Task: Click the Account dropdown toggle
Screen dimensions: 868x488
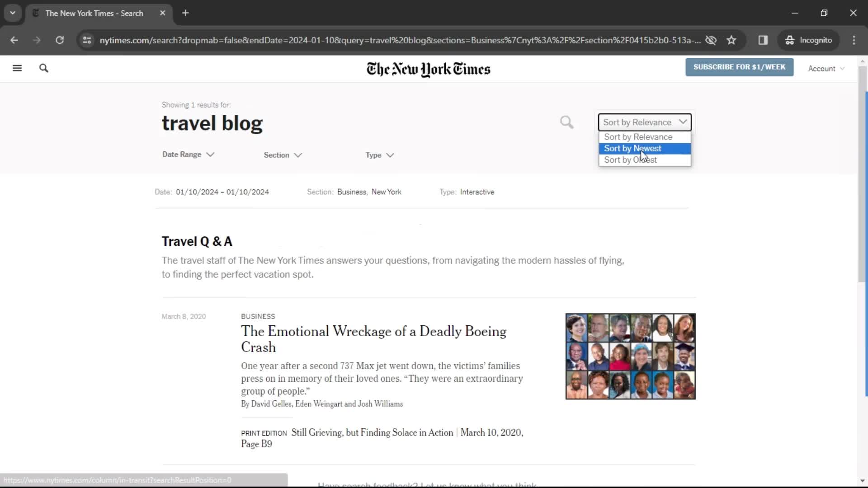Action: coord(826,68)
